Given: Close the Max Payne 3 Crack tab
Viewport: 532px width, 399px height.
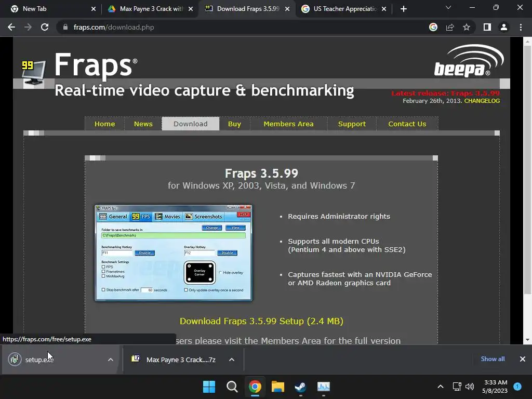Looking at the screenshot, I should pyautogui.click(x=191, y=9).
